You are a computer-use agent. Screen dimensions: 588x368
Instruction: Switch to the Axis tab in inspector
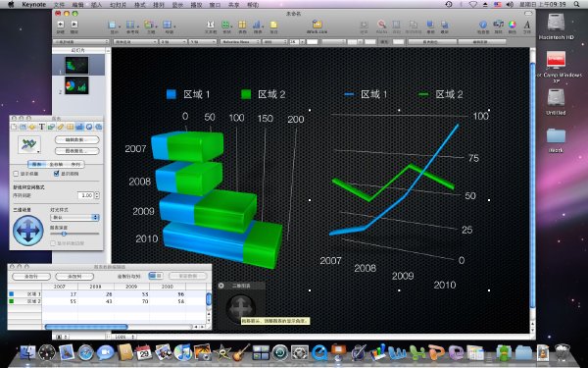56,165
